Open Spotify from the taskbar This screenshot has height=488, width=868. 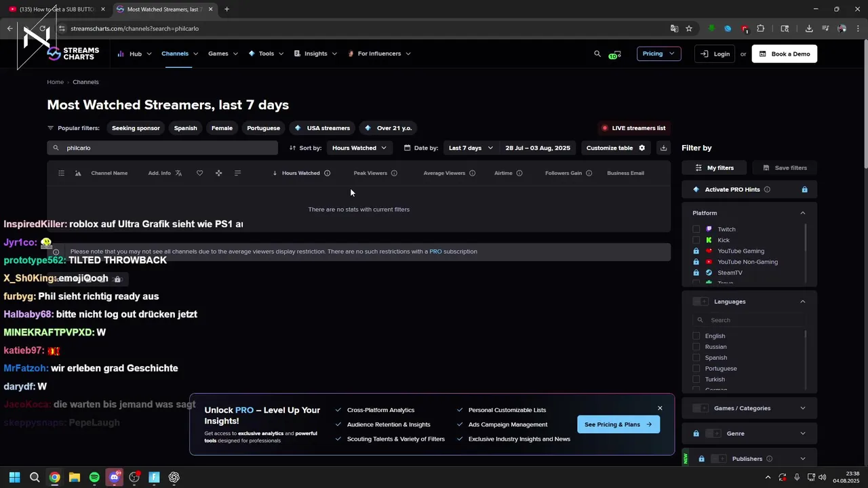point(94,477)
